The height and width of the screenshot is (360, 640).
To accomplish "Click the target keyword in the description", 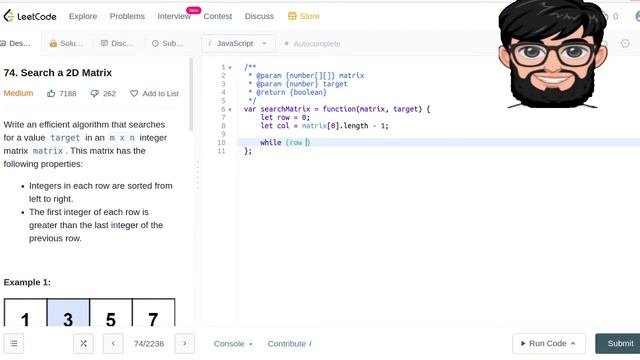I will coord(65,138).
